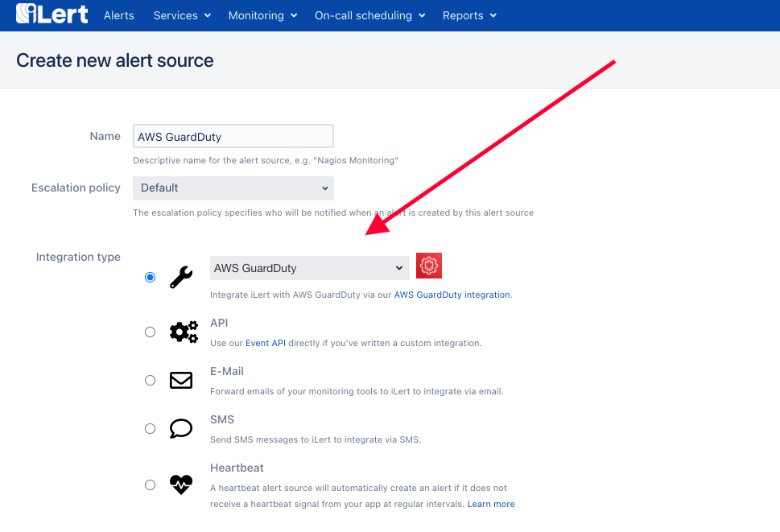Click the iLert logo
Viewport: 780px width, 532px height.
click(x=52, y=14)
